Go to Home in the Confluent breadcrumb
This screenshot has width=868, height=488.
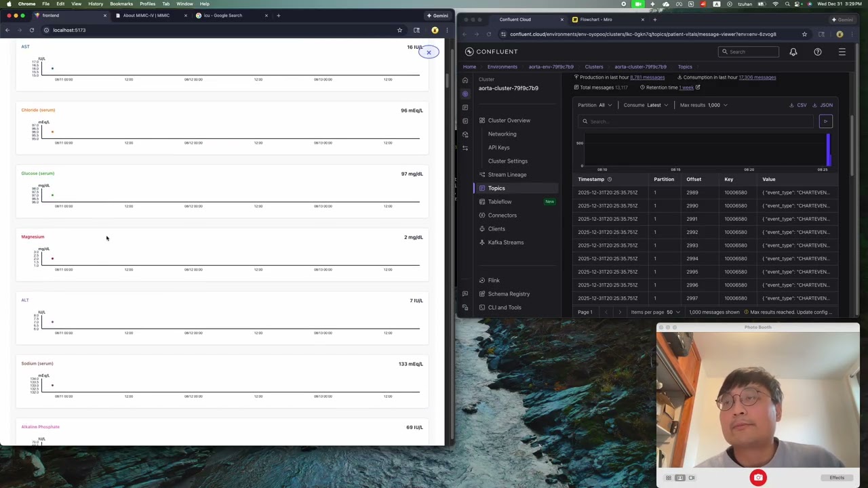pyautogui.click(x=469, y=67)
